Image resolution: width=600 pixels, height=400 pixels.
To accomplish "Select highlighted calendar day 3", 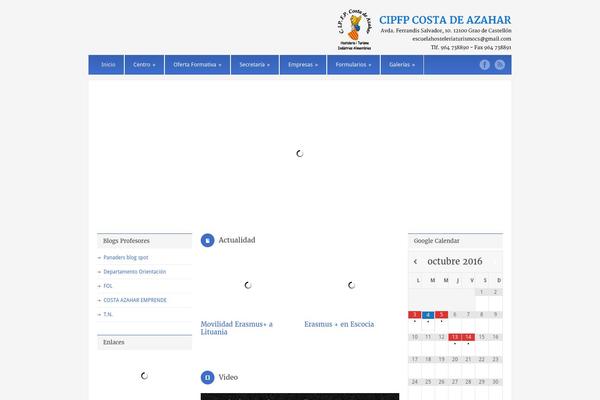I will [x=414, y=315].
